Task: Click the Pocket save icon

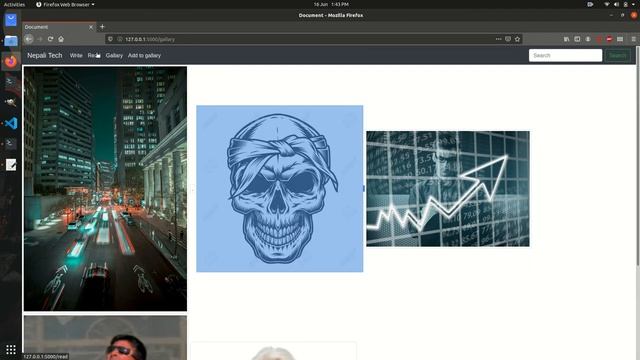Action: point(508,39)
